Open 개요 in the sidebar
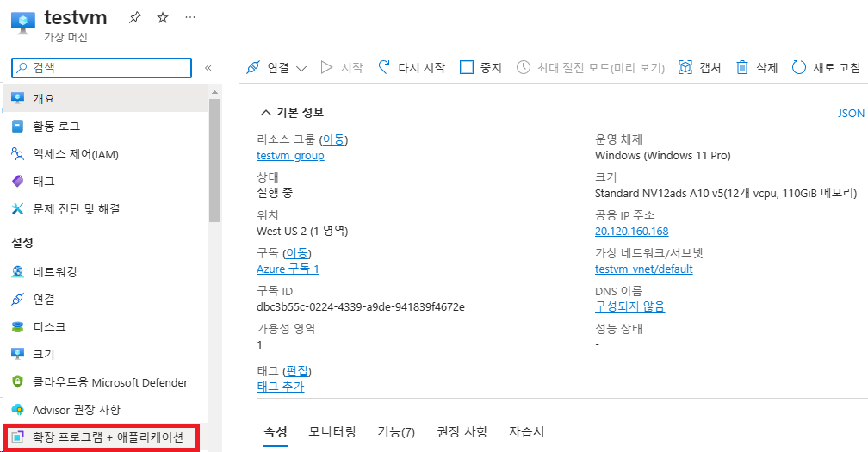868x452 pixels. pyautogui.click(x=105, y=98)
